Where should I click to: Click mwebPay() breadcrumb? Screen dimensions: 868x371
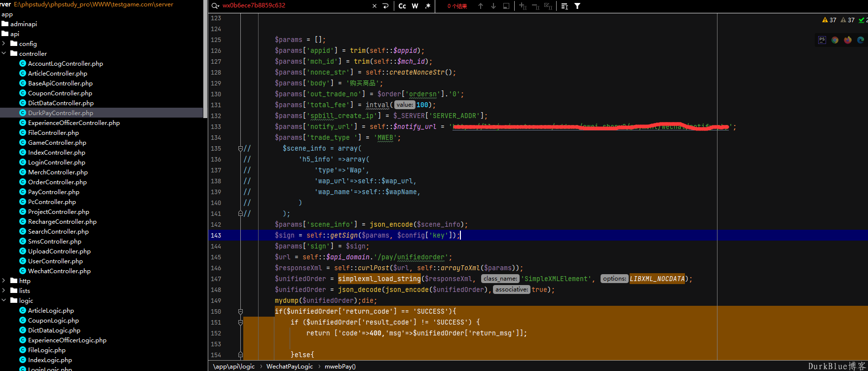340,366
